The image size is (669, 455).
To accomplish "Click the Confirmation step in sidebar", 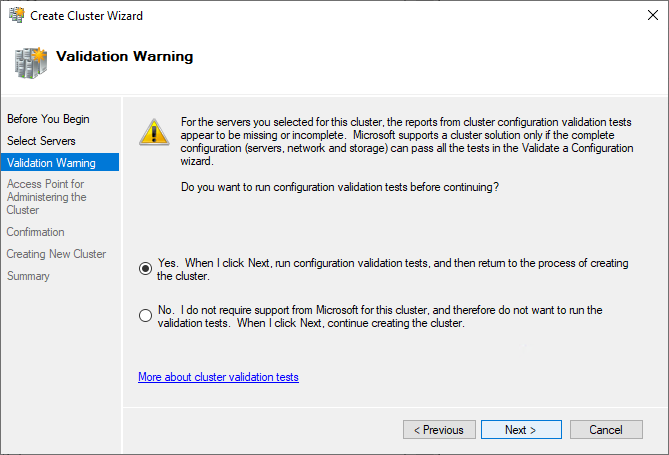I will tap(36, 232).
